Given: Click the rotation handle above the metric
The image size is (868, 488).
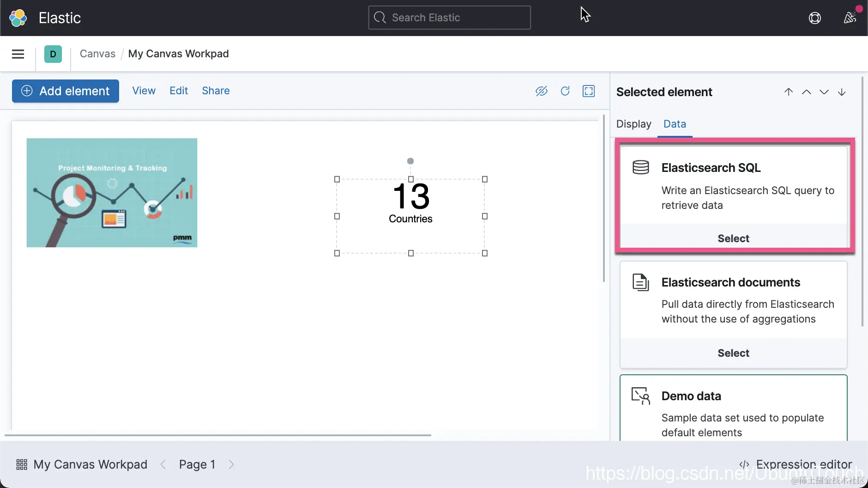Looking at the screenshot, I should (410, 161).
